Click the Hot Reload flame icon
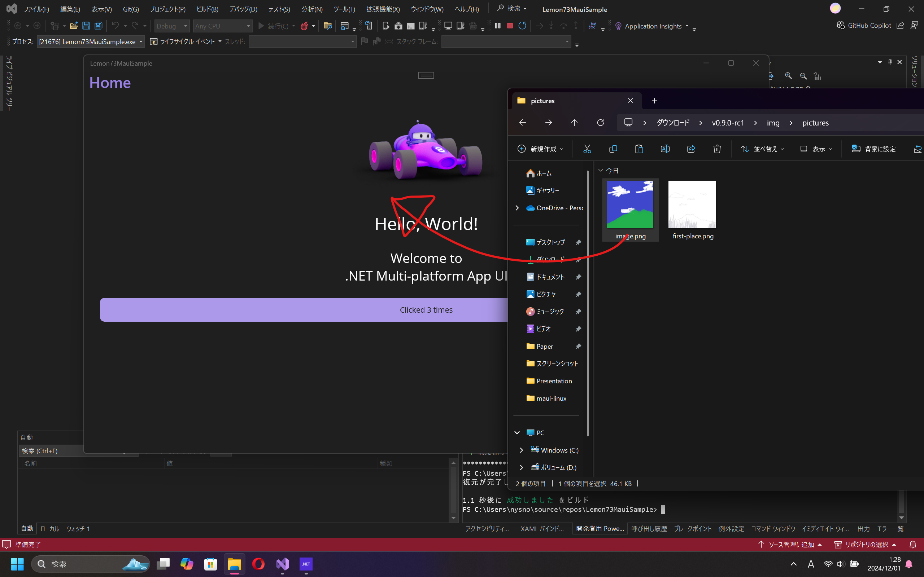Viewport: 924px width, 577px height. [304, 26]
